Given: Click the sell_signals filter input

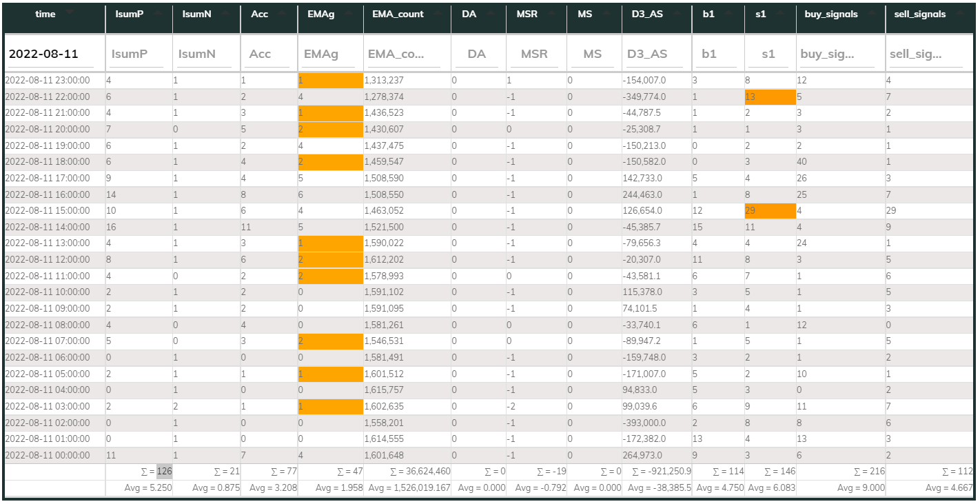Looking at the screenshot, I should pyautogui.click(x=926, y=54).
